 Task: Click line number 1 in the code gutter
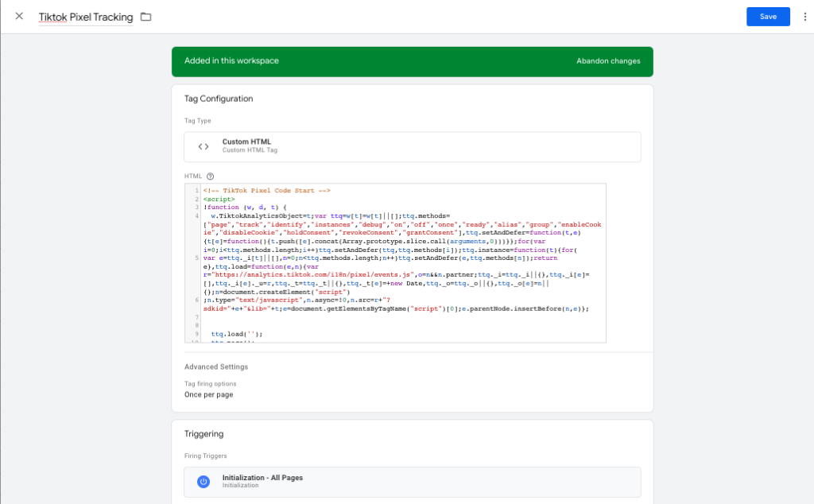tap(196, 191)
